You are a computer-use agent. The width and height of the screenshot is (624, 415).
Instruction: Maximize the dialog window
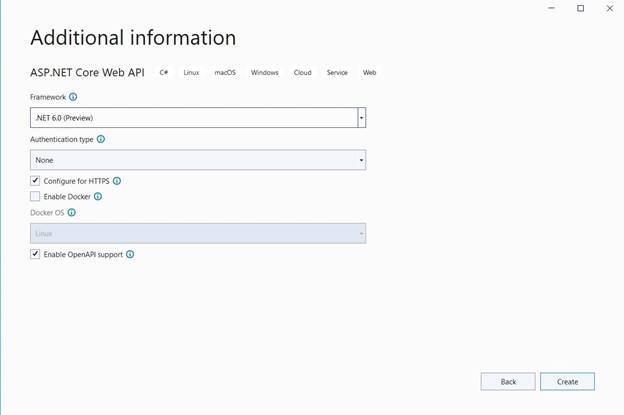coord(581,8)
